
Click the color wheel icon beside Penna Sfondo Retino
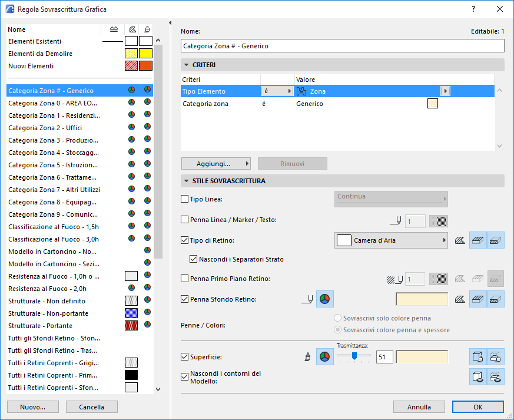click(324, 299)
